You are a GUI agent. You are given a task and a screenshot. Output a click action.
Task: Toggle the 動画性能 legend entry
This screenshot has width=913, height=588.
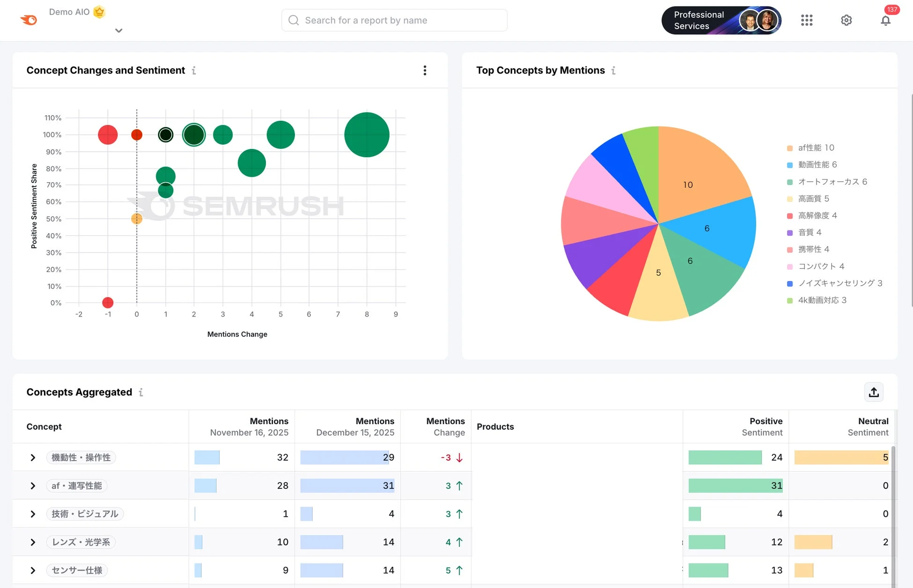(817, 165)
